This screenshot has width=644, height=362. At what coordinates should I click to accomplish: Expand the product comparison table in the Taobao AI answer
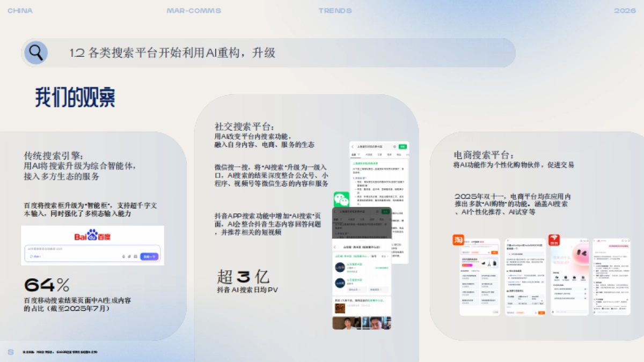541,300
